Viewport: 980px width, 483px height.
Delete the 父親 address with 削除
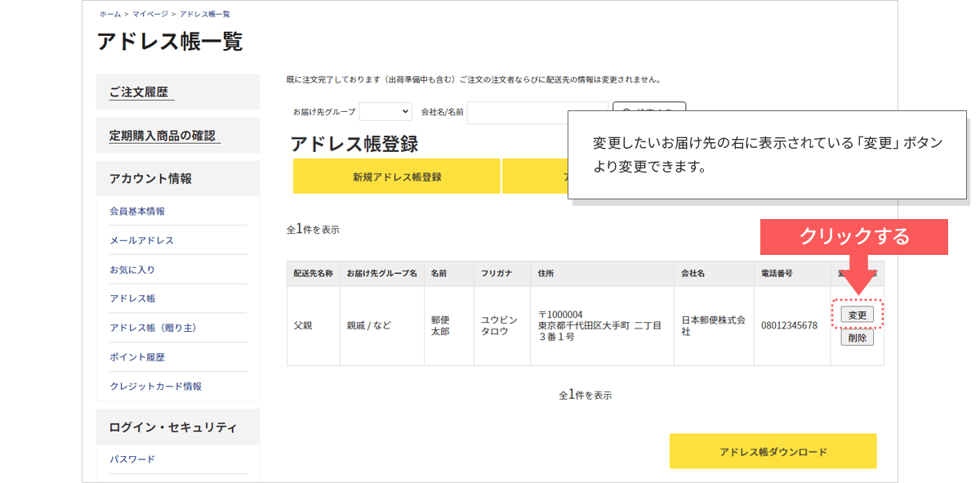[857, 338]
